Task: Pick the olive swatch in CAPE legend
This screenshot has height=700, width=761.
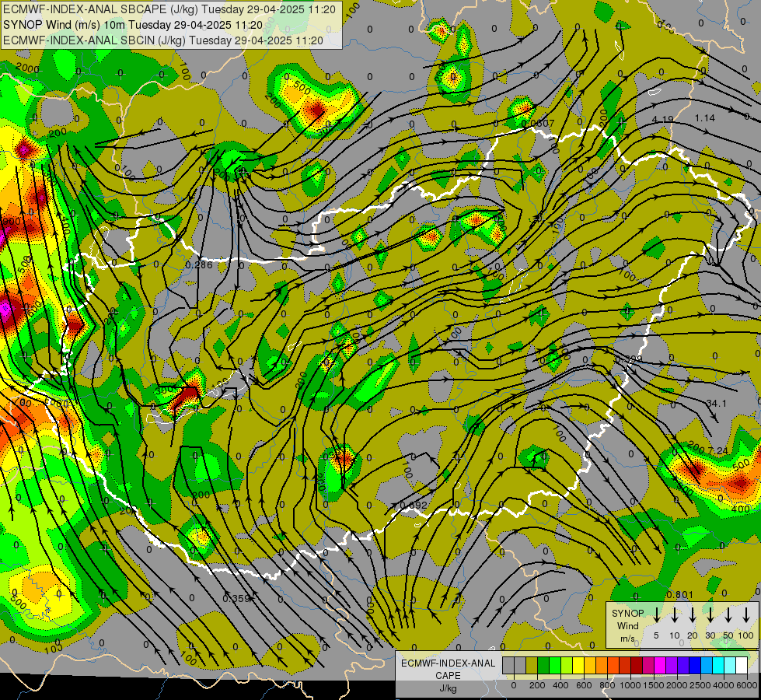Action: coord(532,665)
